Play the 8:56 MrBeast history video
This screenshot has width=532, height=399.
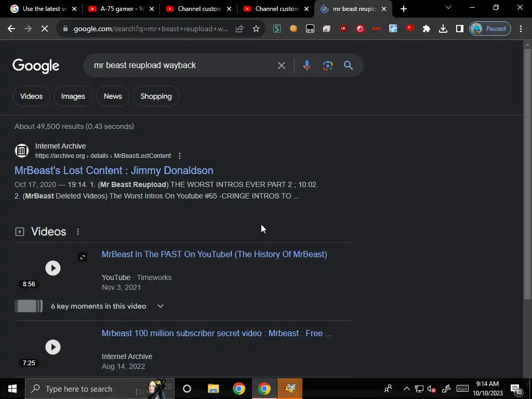[53, 268]
